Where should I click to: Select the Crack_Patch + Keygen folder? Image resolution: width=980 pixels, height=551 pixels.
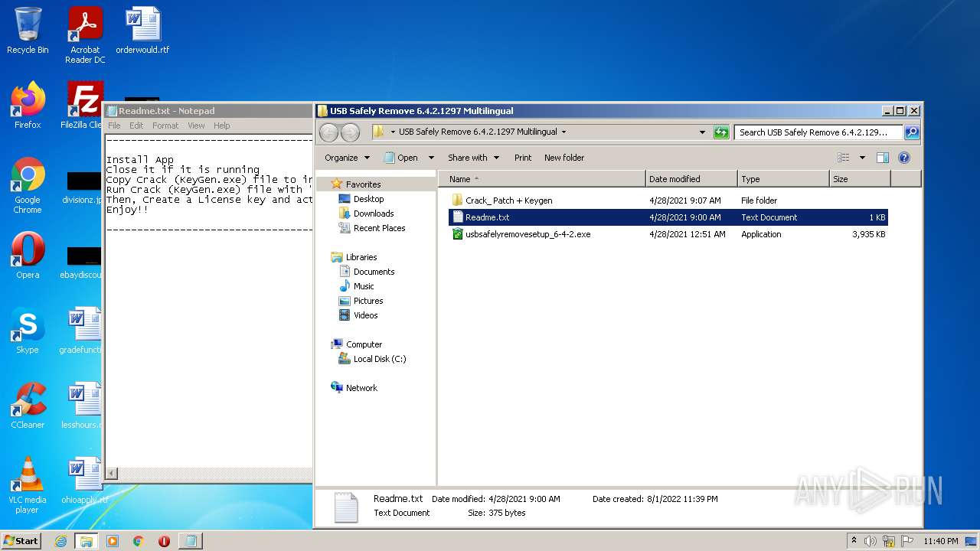668,201
